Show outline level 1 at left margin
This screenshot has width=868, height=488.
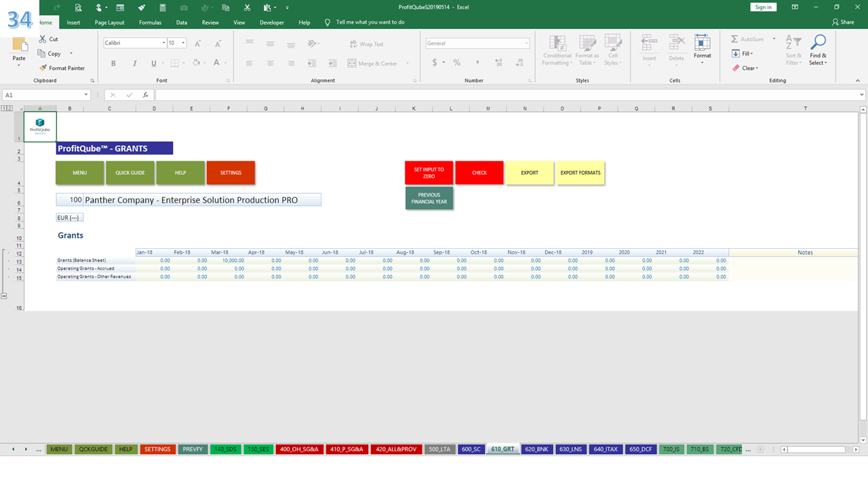[4, 108]
